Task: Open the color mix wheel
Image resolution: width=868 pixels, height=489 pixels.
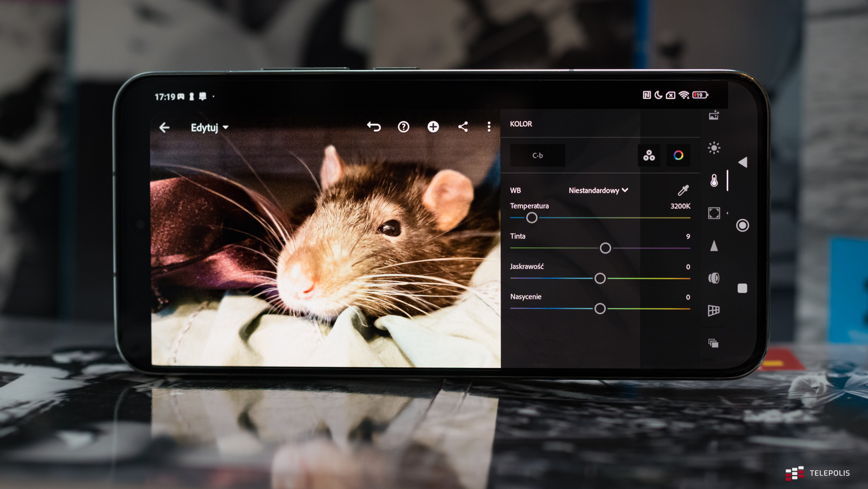Action: (678, 155)
